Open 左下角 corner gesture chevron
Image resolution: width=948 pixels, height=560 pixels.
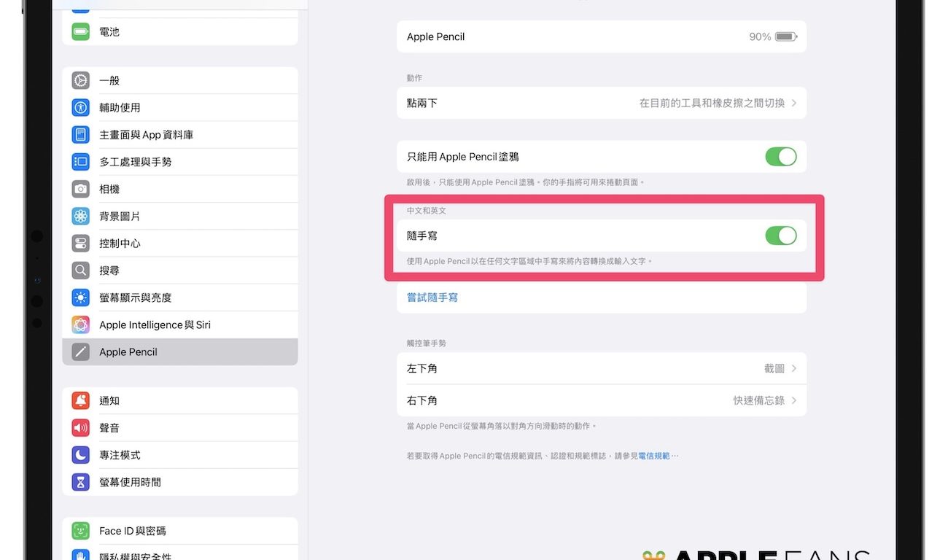(794, 369)
